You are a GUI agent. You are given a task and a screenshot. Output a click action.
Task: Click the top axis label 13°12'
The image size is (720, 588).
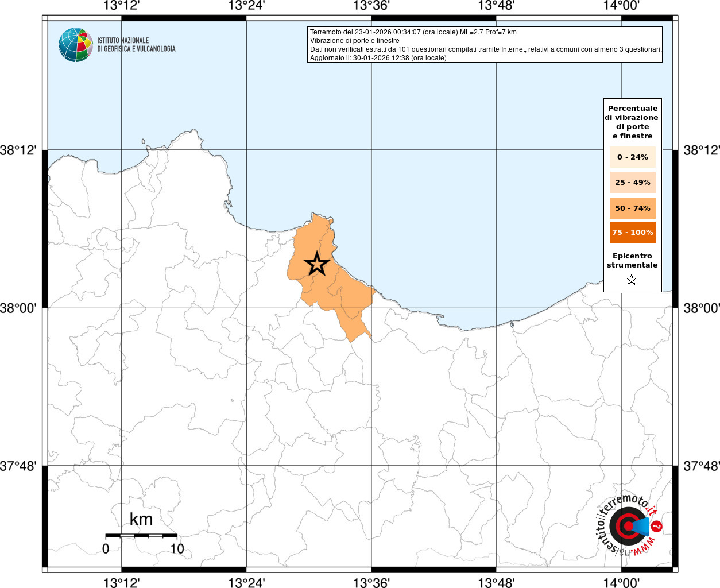click(122, 6)
